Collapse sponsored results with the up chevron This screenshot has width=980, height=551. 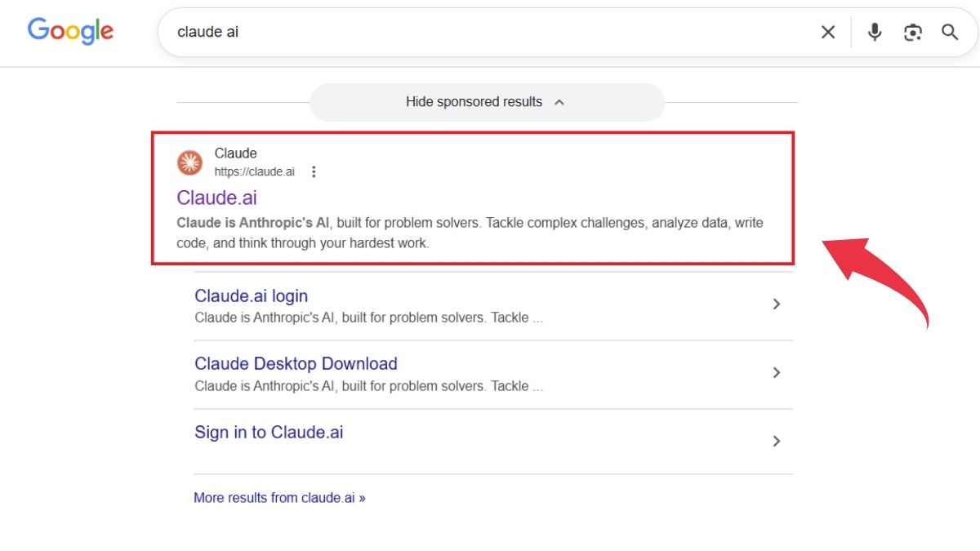pos(559,102)
